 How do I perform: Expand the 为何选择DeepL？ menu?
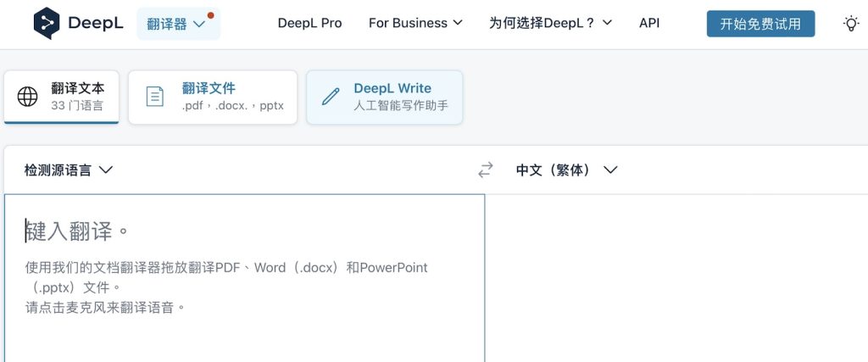coord(550,23)
